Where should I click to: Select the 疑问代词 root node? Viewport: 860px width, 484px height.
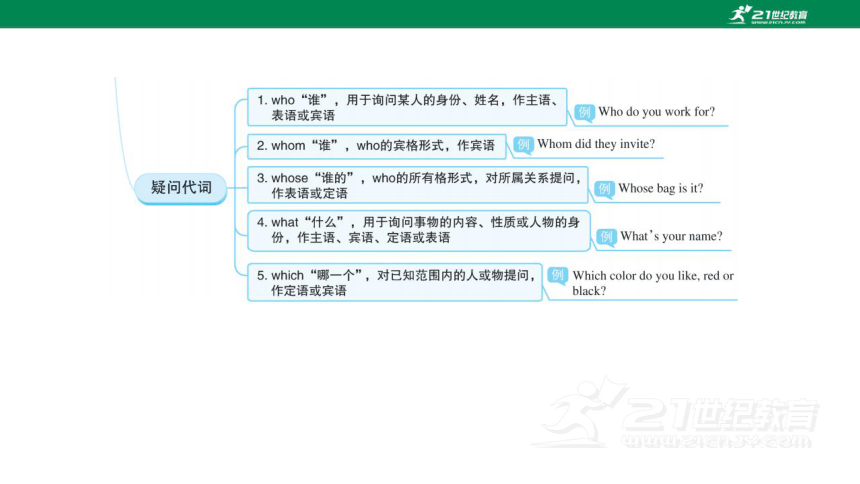point(181,188)
